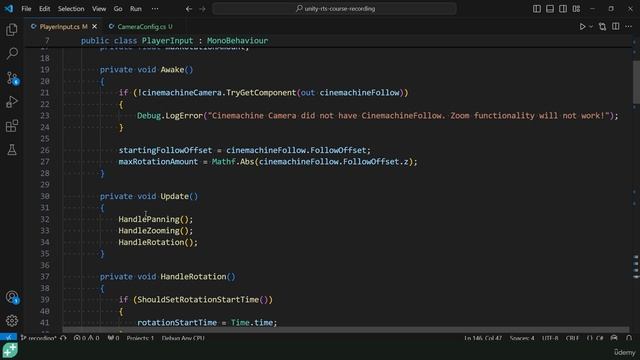Open the Source Control view
The image size is (640, 360).
[12, 78]
